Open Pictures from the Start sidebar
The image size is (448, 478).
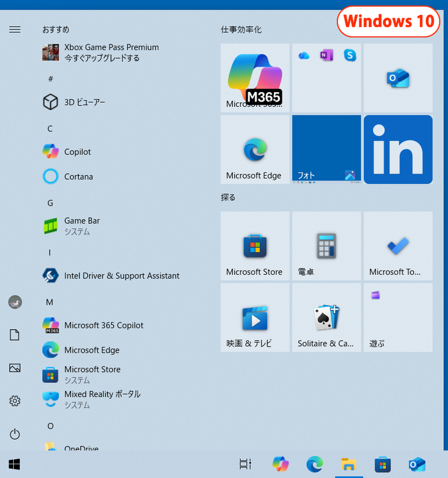click(x=14, y=368)
